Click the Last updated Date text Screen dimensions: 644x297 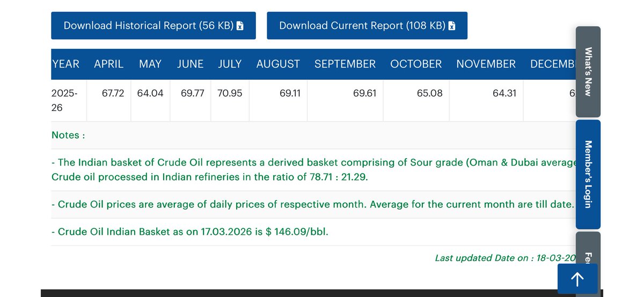click(x=506, y=258)
